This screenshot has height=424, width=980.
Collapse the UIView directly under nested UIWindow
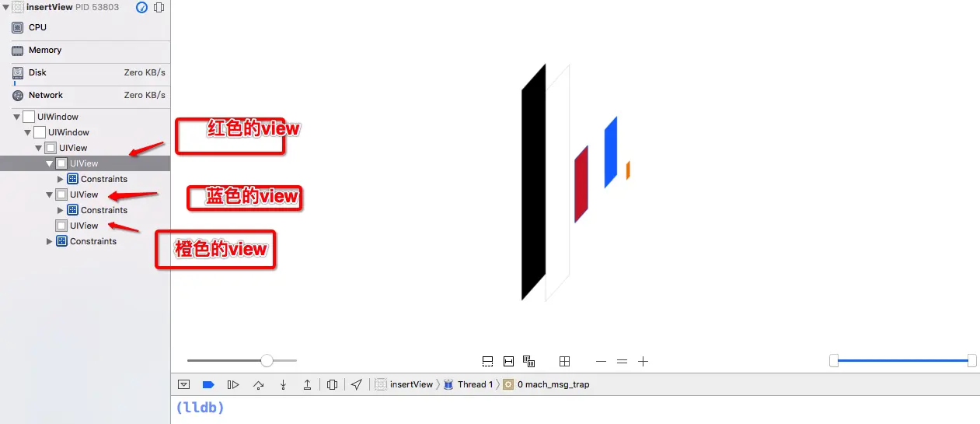39,148
